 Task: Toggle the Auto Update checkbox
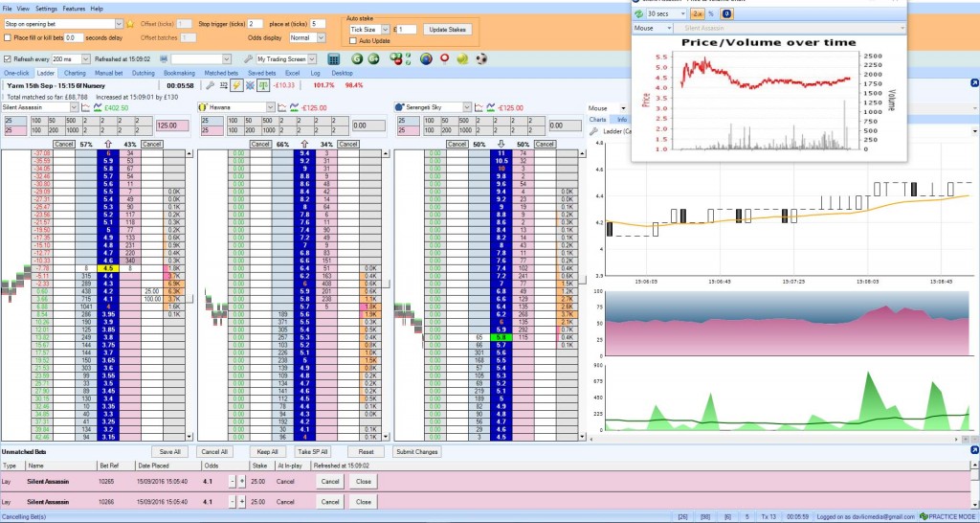point(353,40)
